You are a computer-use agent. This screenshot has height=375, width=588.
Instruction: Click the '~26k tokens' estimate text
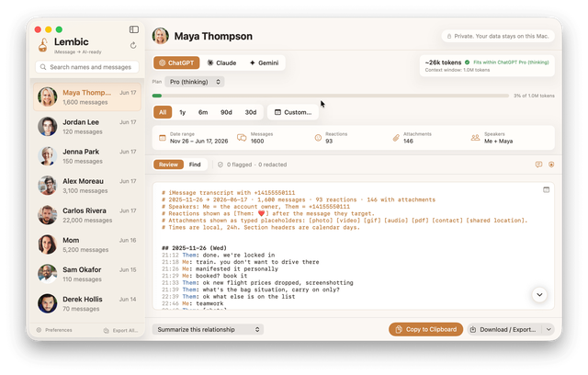(443, 62)
